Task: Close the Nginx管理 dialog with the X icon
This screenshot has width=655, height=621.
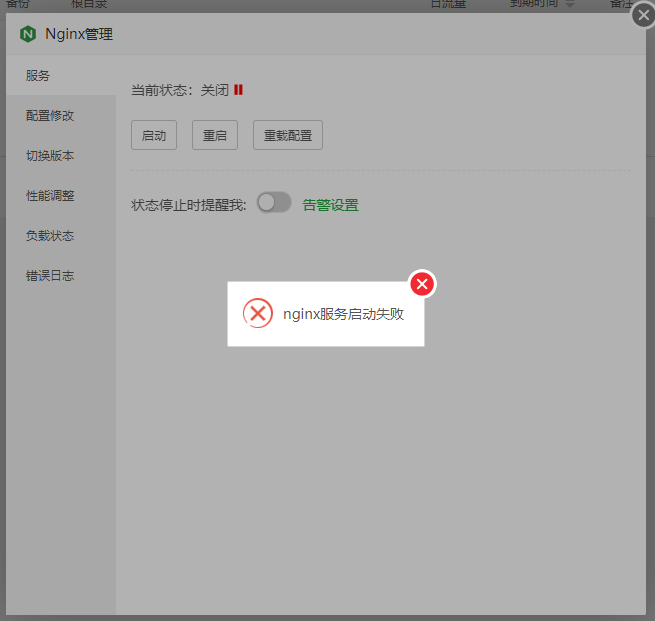Action: (643, 15)
